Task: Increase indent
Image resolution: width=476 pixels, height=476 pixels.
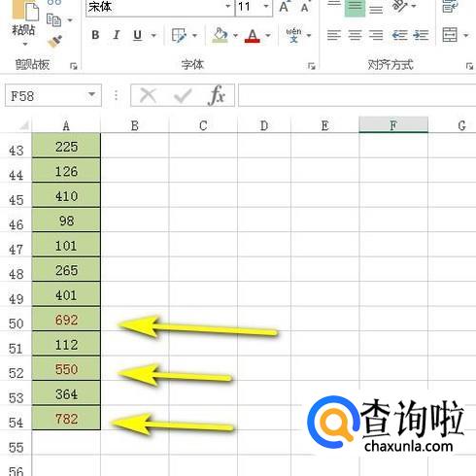Action: [422, 35]
